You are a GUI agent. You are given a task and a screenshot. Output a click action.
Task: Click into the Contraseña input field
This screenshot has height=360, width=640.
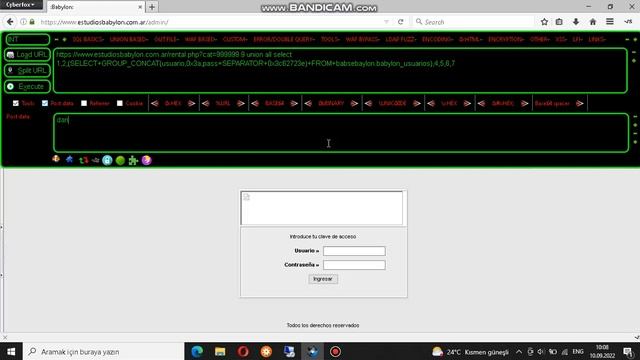354,265
